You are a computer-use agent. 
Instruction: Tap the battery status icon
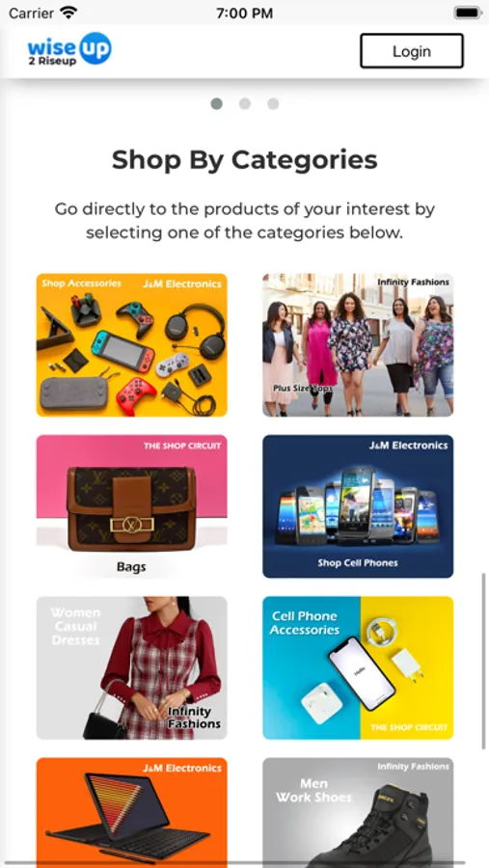[x=468, y=13]
